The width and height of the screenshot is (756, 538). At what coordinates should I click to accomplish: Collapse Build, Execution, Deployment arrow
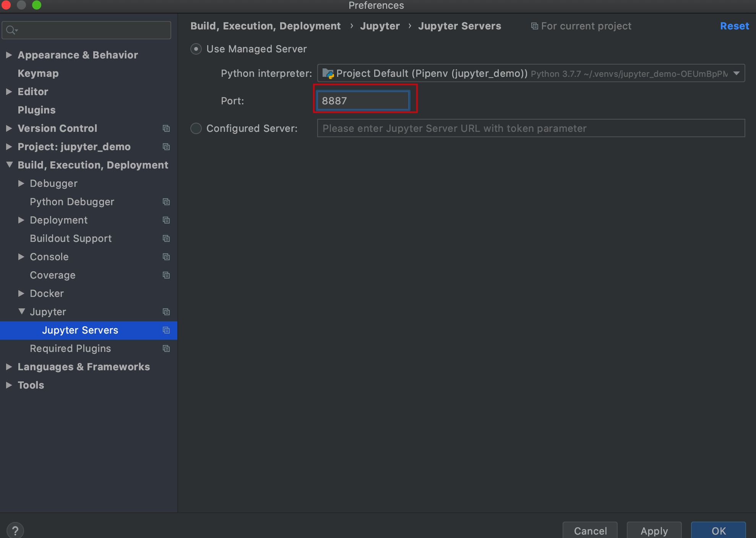10,165
